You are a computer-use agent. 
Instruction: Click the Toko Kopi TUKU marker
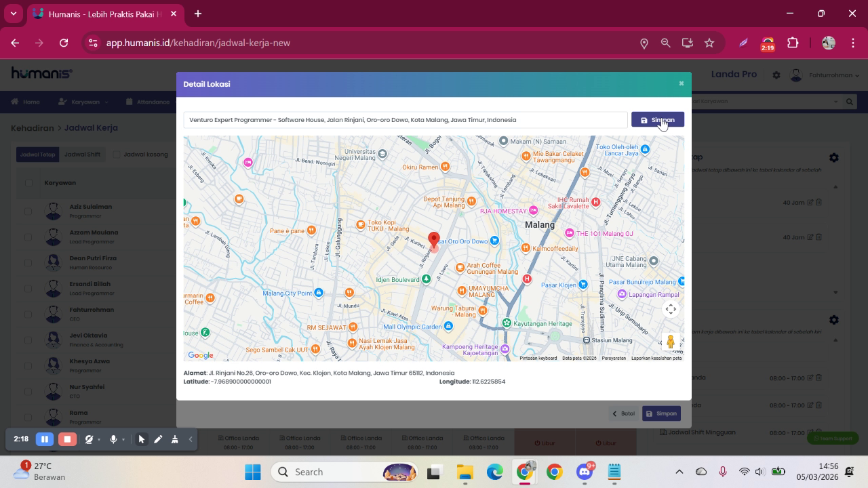click(361, 224)
